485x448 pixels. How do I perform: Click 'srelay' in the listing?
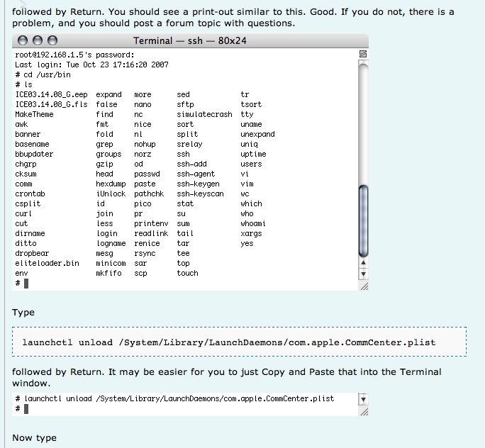(x=189, y=145)
